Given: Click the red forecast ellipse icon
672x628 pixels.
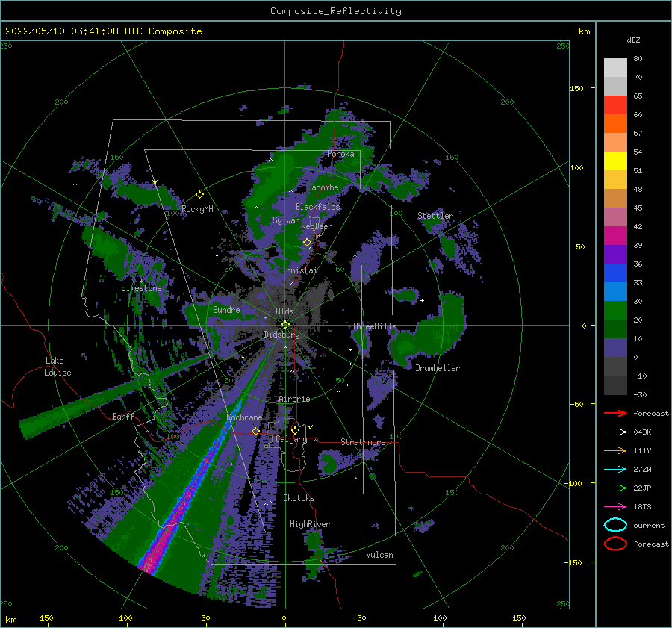Looking at the screenshot, I should coord(615,544).
